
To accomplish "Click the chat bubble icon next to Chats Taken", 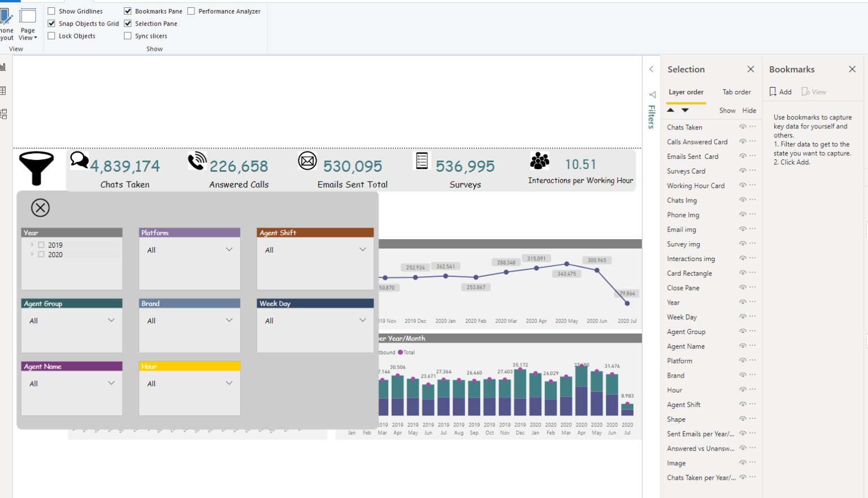I will [x=79, y=160].
